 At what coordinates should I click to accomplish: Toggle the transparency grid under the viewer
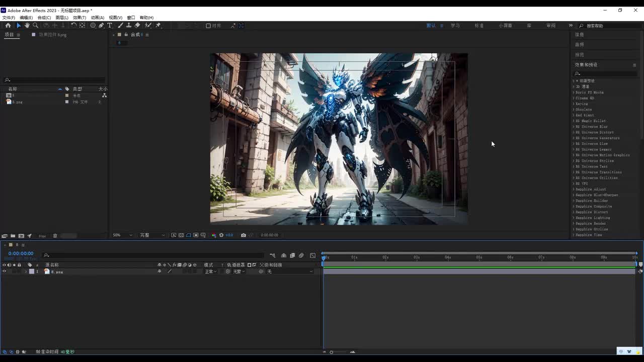(181, 235)
